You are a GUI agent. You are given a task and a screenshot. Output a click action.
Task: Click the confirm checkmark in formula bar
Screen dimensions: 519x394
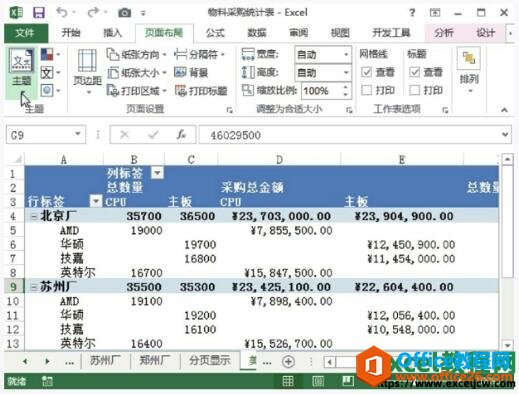153,135
